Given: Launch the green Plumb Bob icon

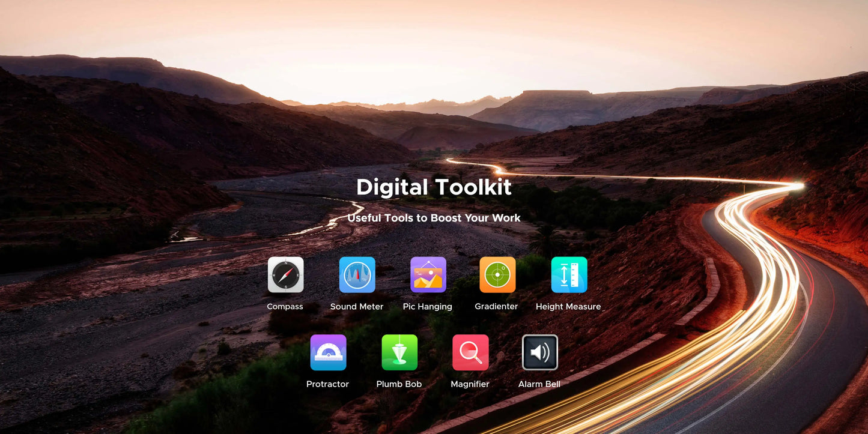Looking at the screenshot, I should coord(399,352).
